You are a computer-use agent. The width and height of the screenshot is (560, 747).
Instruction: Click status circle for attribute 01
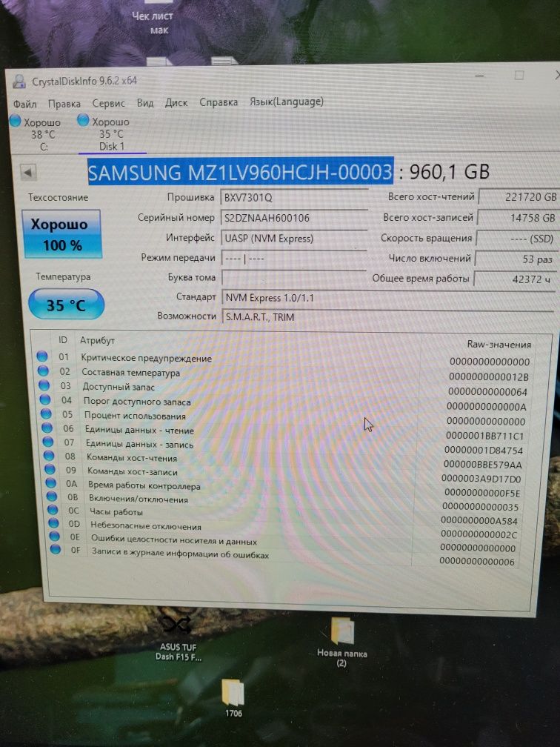point(42,356)
